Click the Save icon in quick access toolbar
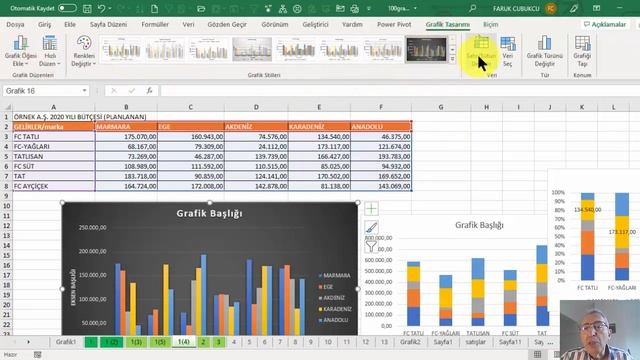The image size is (640, 360). pos(87,8)
